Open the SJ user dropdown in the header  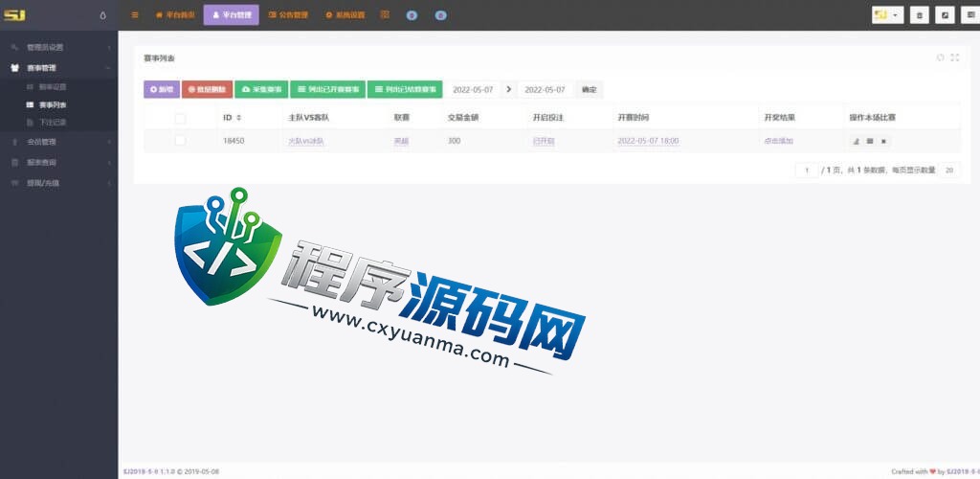point(887,15)
